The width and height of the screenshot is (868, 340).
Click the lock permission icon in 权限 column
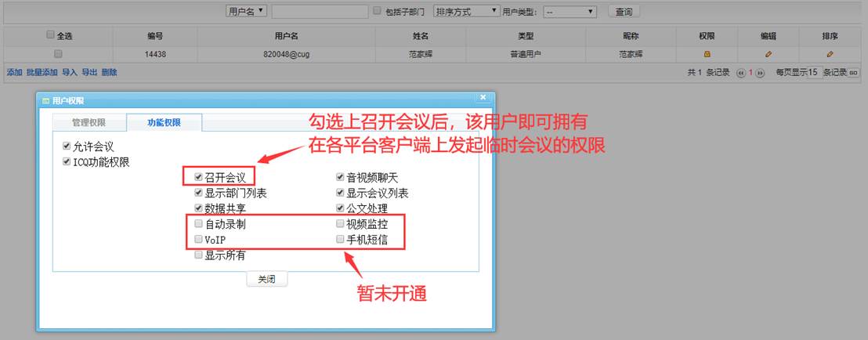[707, 54]
